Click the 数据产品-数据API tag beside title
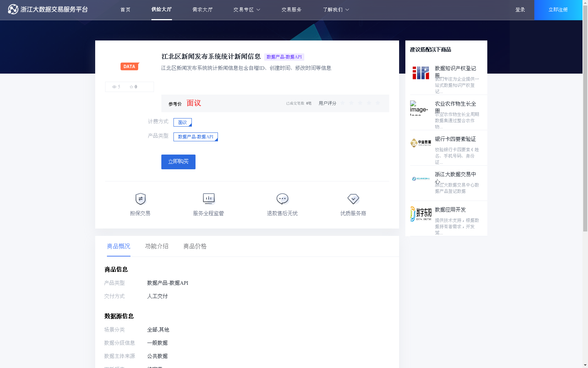 [284, 57]
